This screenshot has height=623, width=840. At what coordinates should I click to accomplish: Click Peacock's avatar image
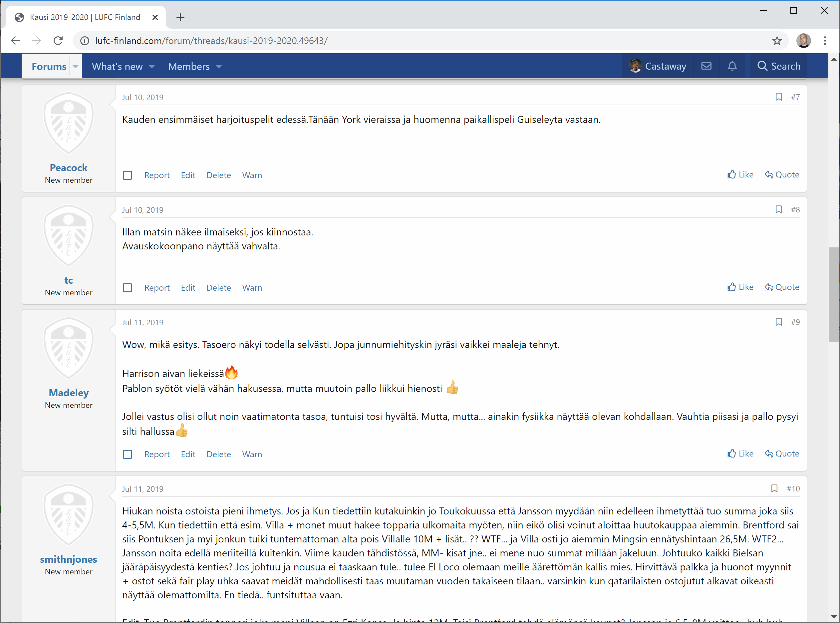(x=69, y=123)
